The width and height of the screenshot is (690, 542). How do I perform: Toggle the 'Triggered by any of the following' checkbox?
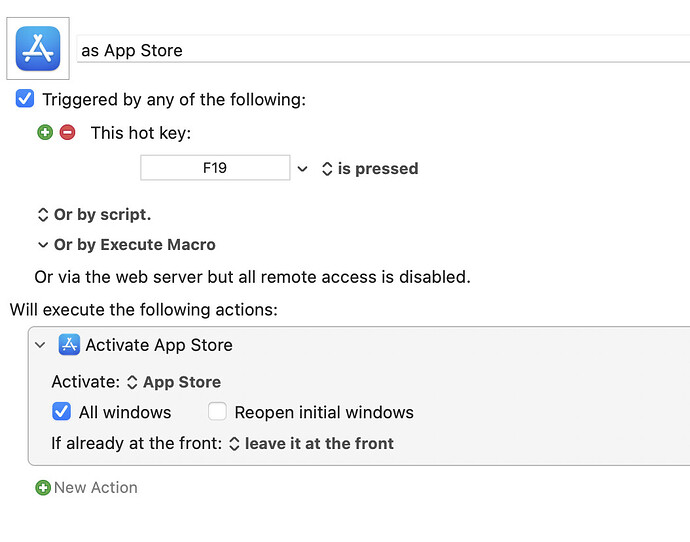25,99
